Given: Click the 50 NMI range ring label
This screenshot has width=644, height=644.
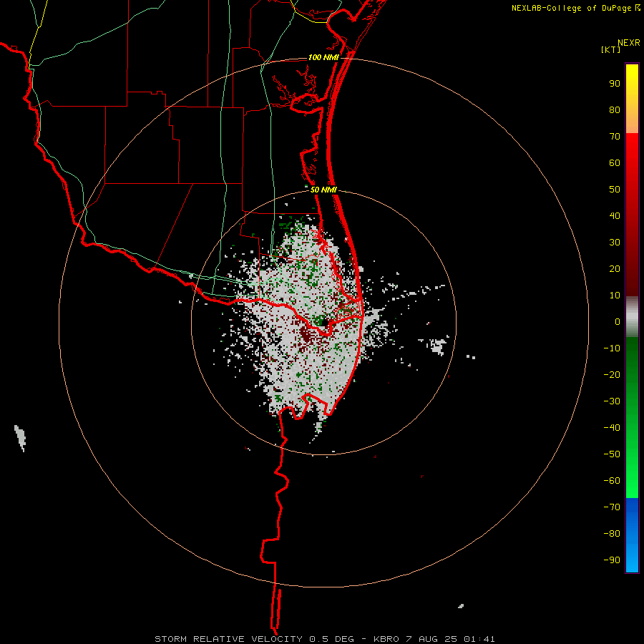Looking at the screenshot, I should [x=323, y=190].
